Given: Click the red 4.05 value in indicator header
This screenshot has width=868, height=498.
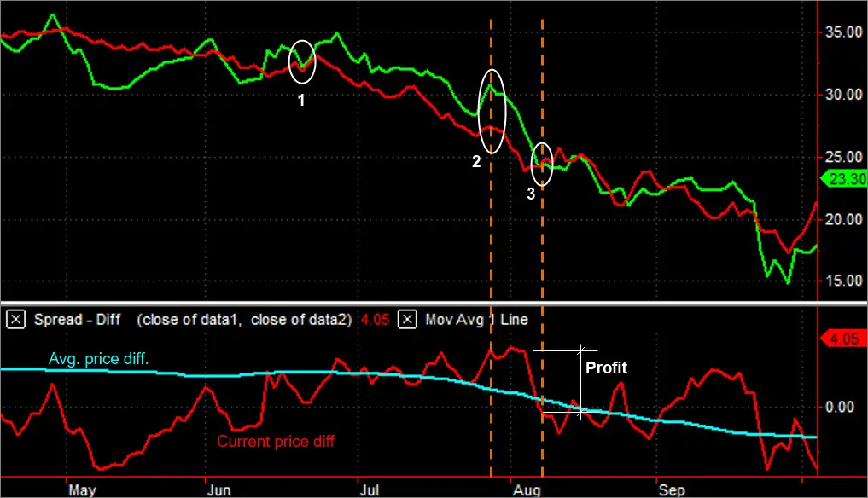Looking at the screenshot, I should coord(376,319).
